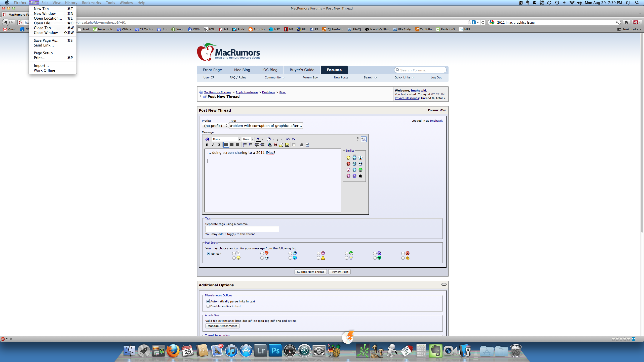Open the Fonts dropdown
Image resolution: width=644 pixels, height=362 pixels.
tap(226, 139)
